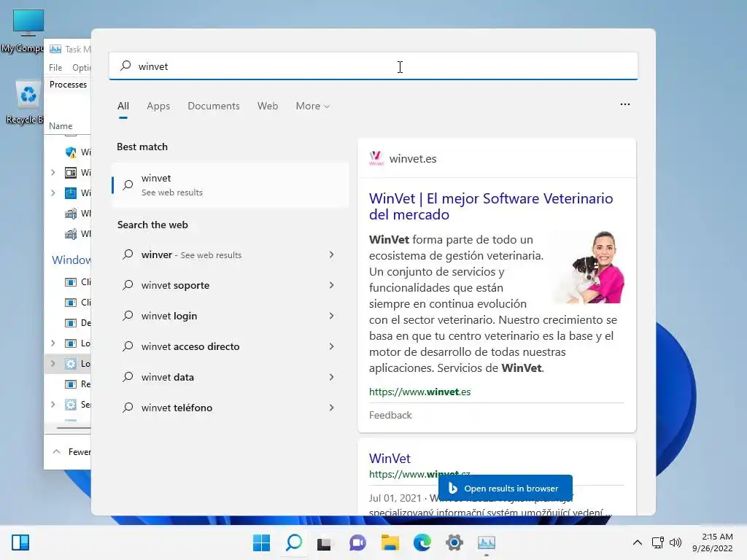Image resolution: width=747 pixels, height=560 pixels.
Task: Open the Windows Start button
Action: 261,542
